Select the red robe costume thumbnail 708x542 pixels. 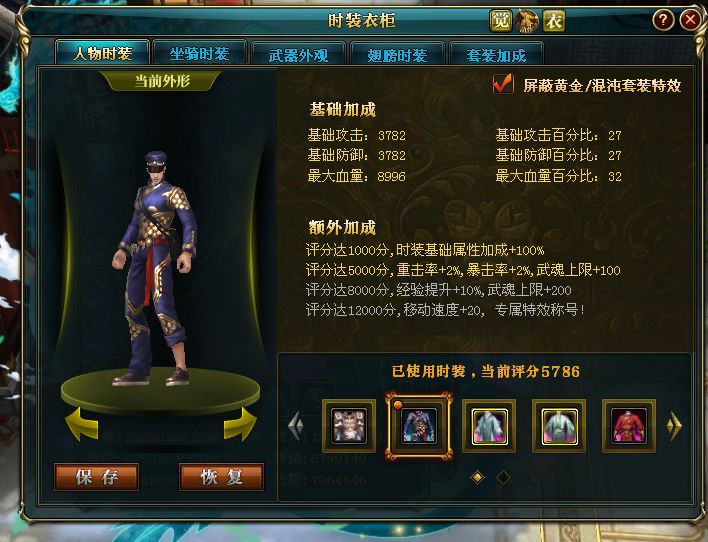[x=629, y=425]
